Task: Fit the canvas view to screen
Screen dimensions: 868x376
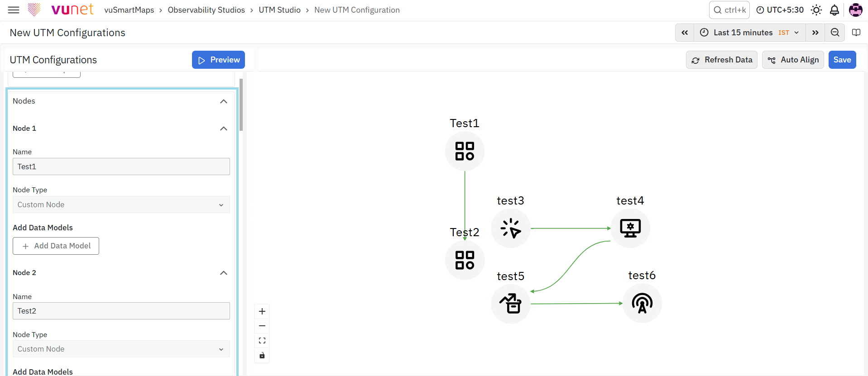Action: click(x=262, y=340)
